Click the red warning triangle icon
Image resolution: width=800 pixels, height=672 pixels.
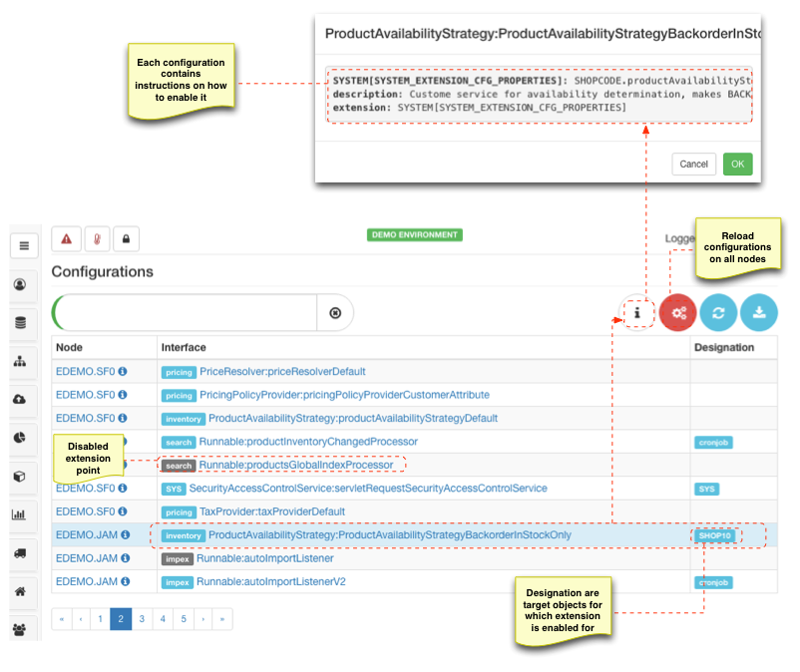coord(67,239)
